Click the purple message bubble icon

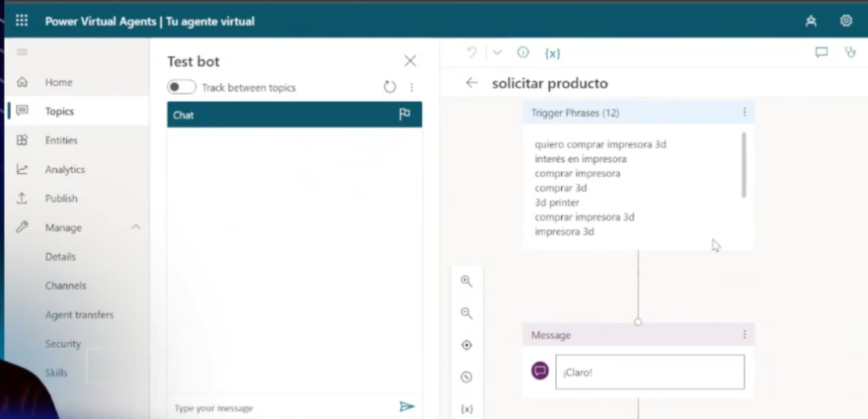[x=540, y=371]
